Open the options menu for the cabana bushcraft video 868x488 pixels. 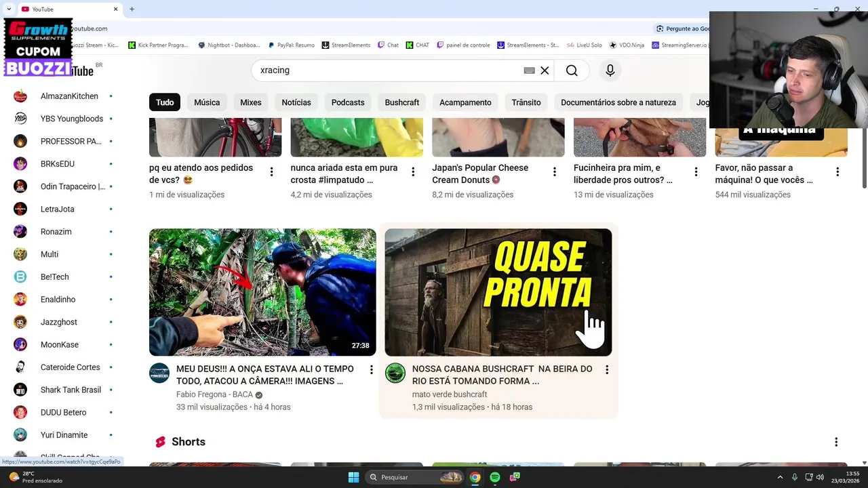click(x=607, y=369)
